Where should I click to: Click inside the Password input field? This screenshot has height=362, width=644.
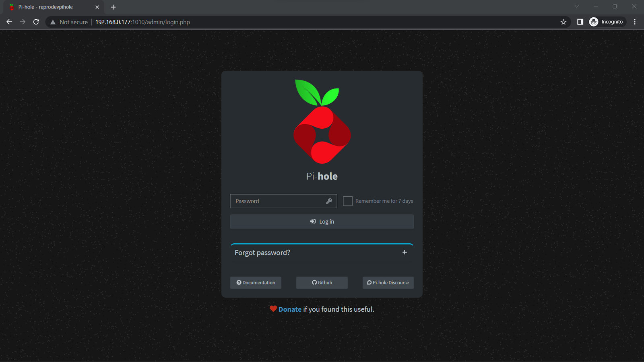(x=278, y=201)
